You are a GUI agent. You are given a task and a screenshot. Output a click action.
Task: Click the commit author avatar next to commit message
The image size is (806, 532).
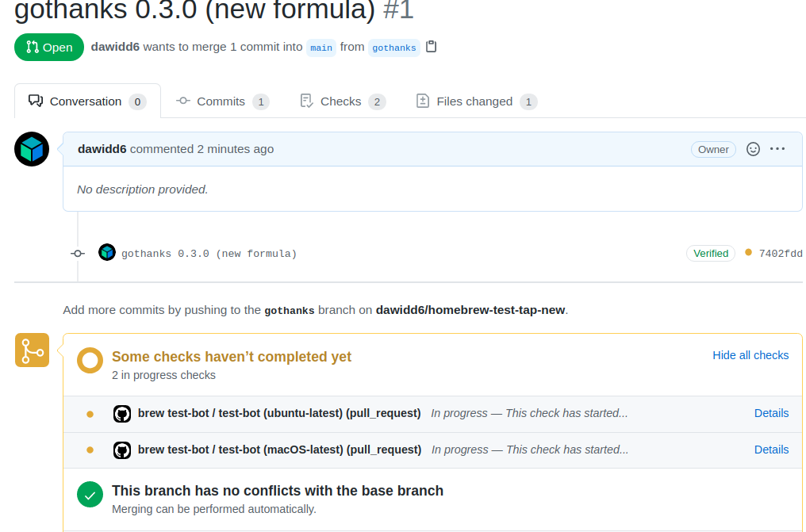click(106, 252)
